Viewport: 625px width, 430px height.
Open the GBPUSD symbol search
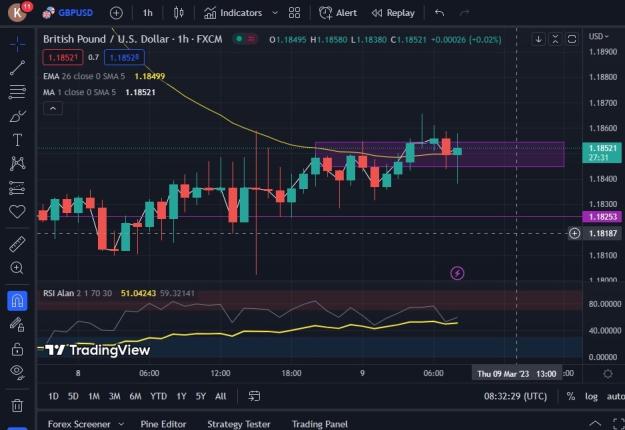[68, 13]
